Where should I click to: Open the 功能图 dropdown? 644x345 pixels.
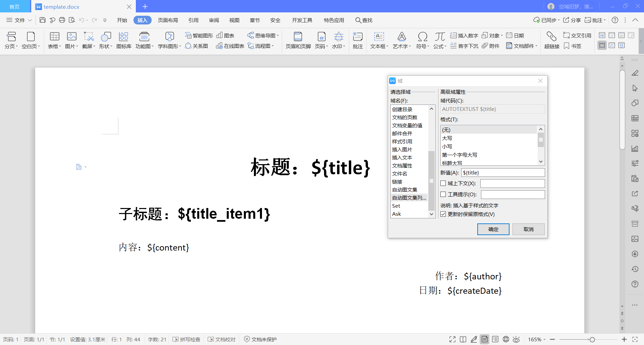pos(153,46)
